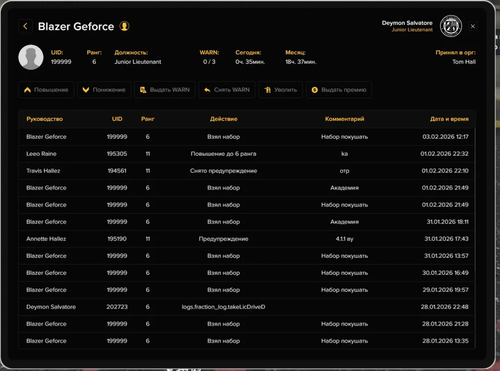500x371 pixels.
Task: Click Deymon Salvatore's name in the top header
Action: click(x=407, y=23)
